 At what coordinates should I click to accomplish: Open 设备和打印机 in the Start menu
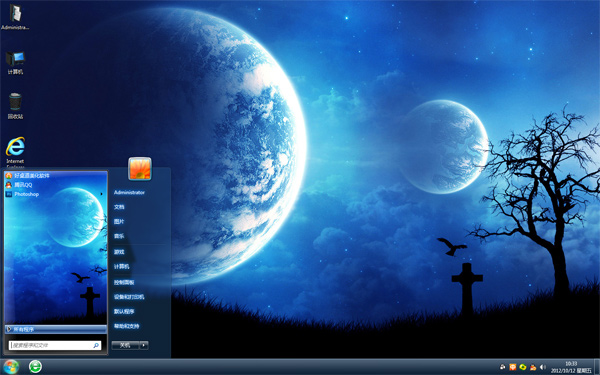tap(129, 297)
